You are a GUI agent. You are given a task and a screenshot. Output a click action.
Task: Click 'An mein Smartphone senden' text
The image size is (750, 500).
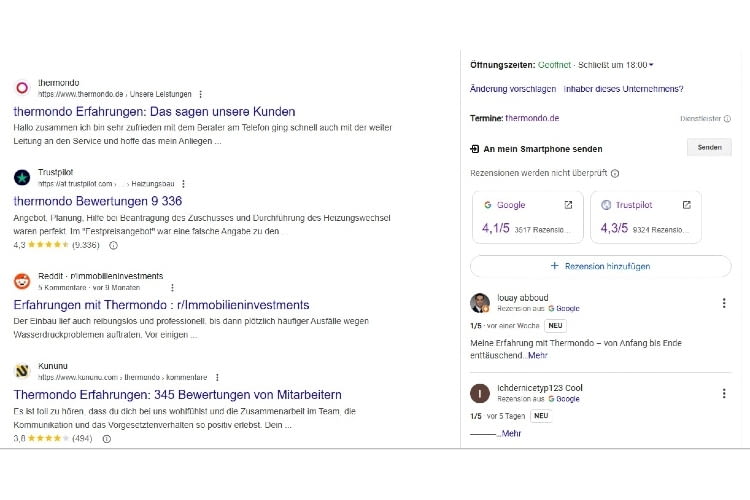coord(543,149)
